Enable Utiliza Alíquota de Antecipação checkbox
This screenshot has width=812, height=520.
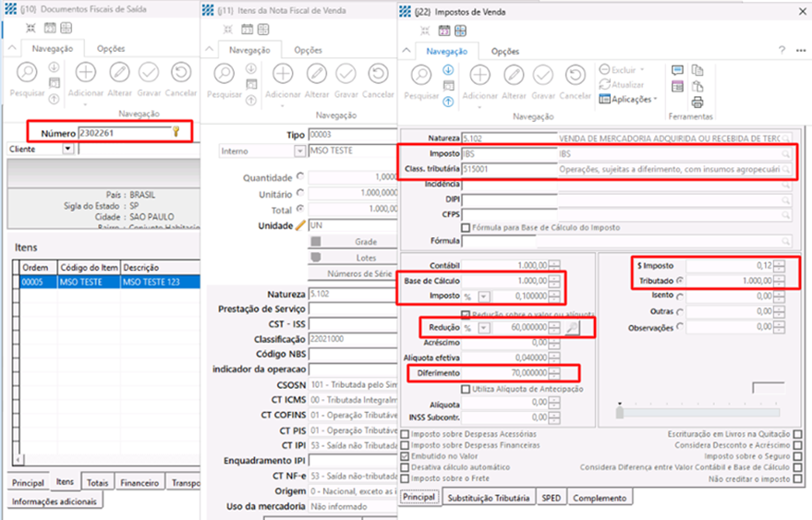pyautogui.click(x=465, y=389)
